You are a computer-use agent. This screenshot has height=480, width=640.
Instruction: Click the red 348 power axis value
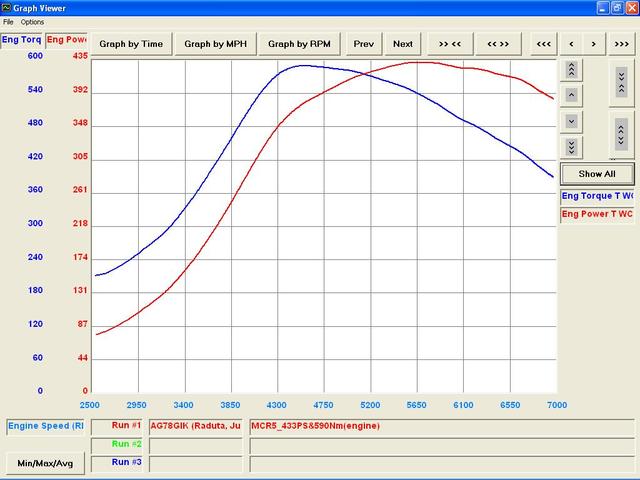[80, 123]
